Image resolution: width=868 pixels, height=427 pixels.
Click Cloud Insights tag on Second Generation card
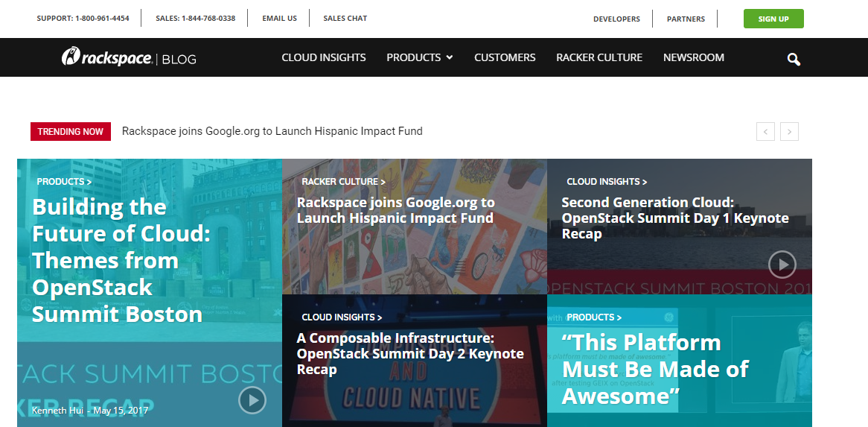click(607, 182)
